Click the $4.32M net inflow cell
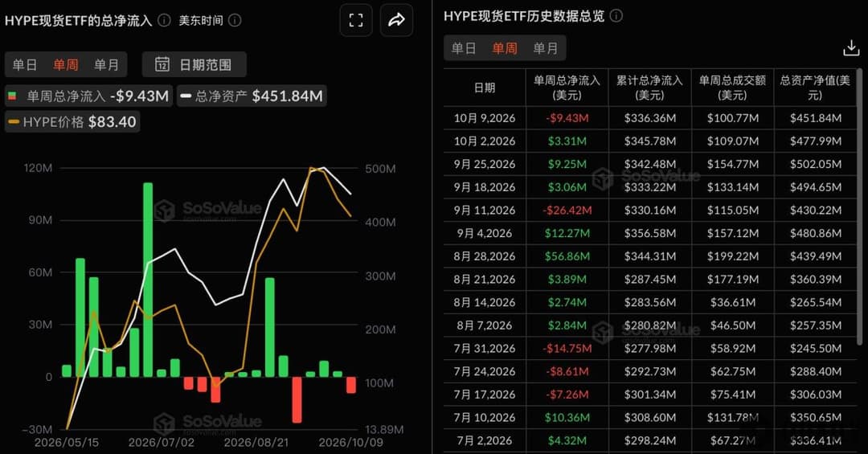 point(567,440)
